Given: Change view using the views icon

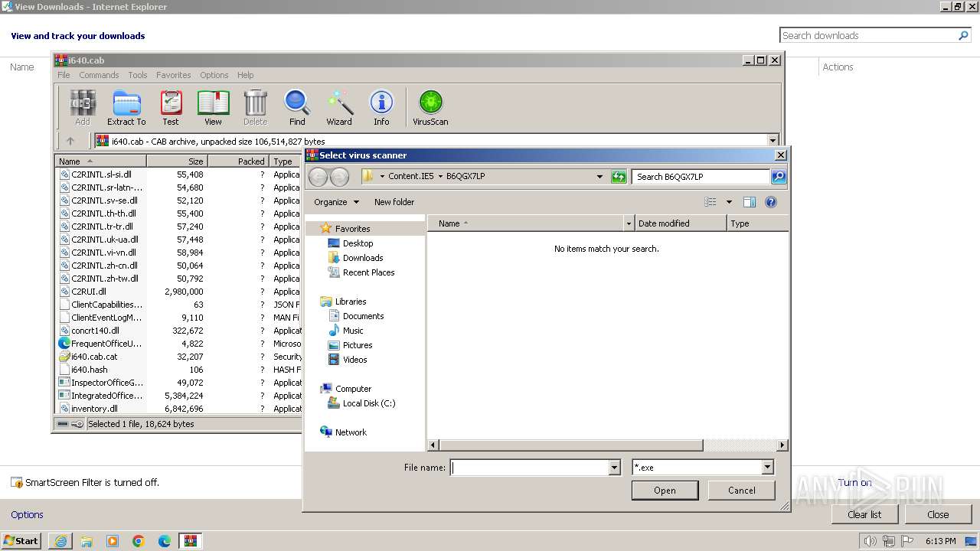Looking at the screenshot, I should pos(710,202).
